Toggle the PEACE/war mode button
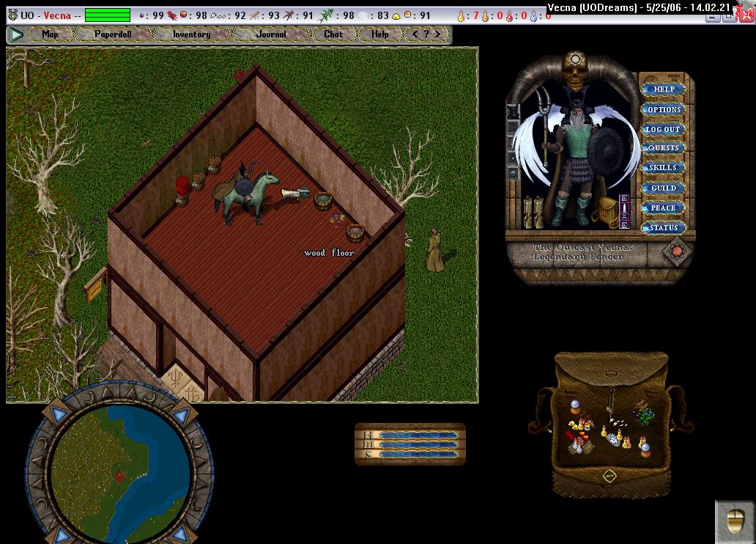 [x=664, y=208]
